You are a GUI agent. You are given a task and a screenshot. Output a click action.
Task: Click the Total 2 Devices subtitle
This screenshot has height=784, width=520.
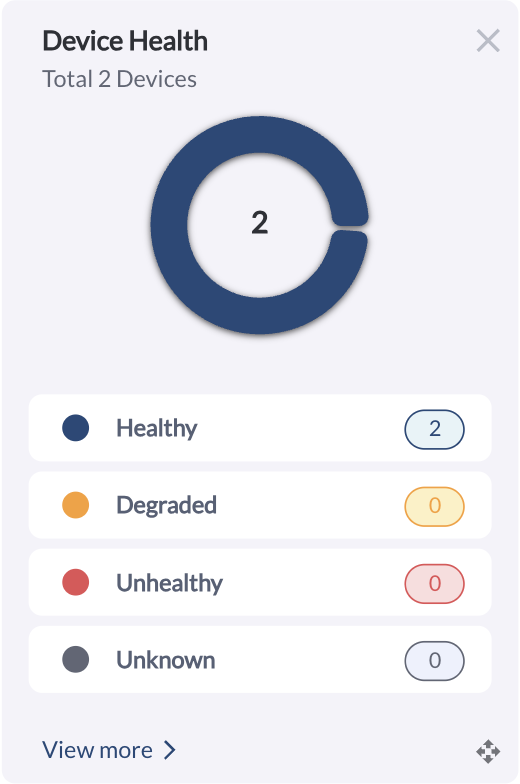tap(120, 79)
